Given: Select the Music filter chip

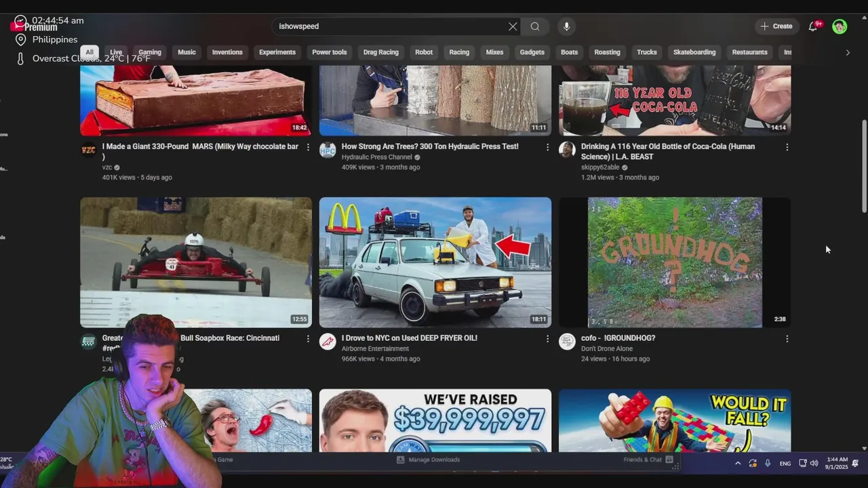Looking at the screenshot, I should click(x=186, y=52).
